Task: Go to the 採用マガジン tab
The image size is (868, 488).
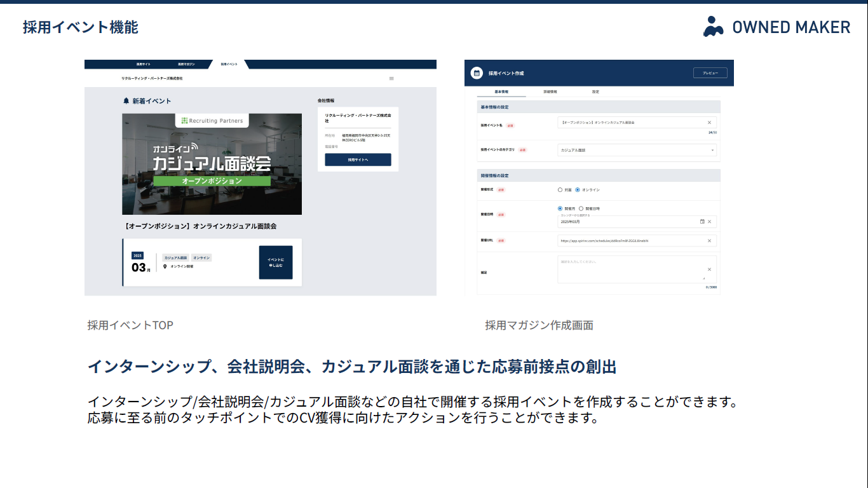Action: [x=186, y=64]
